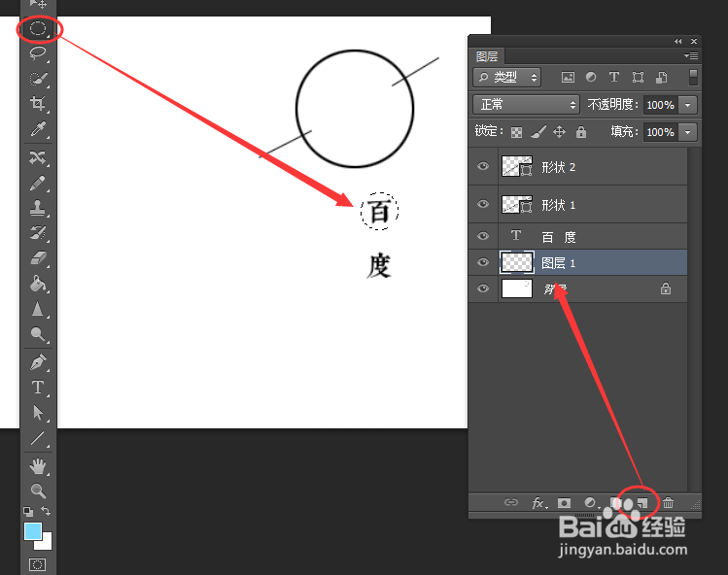Screen dimensions: 728x575
Task: Hide the 图层 1 layer
Action: [483, 262]
